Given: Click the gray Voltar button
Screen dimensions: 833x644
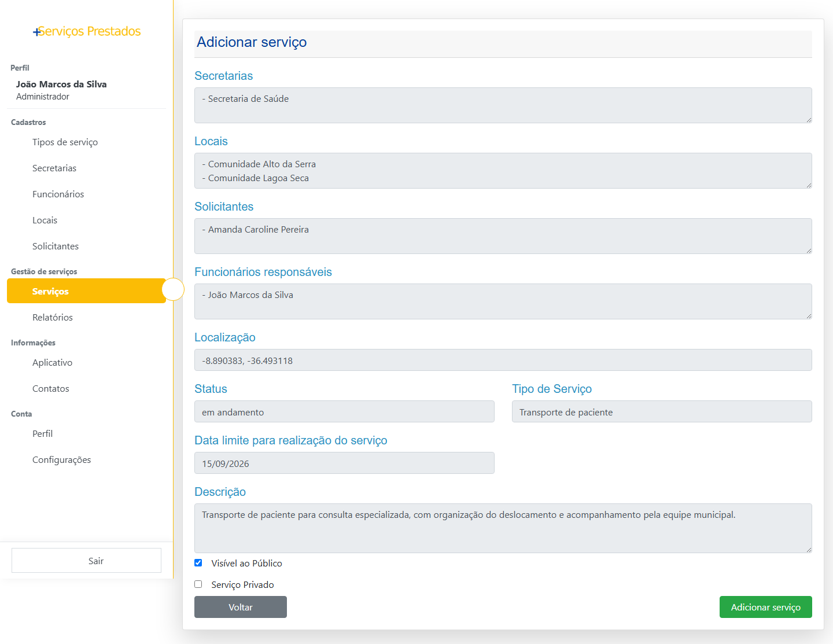Looking at the screenshot, I should (x=241, y=607).
